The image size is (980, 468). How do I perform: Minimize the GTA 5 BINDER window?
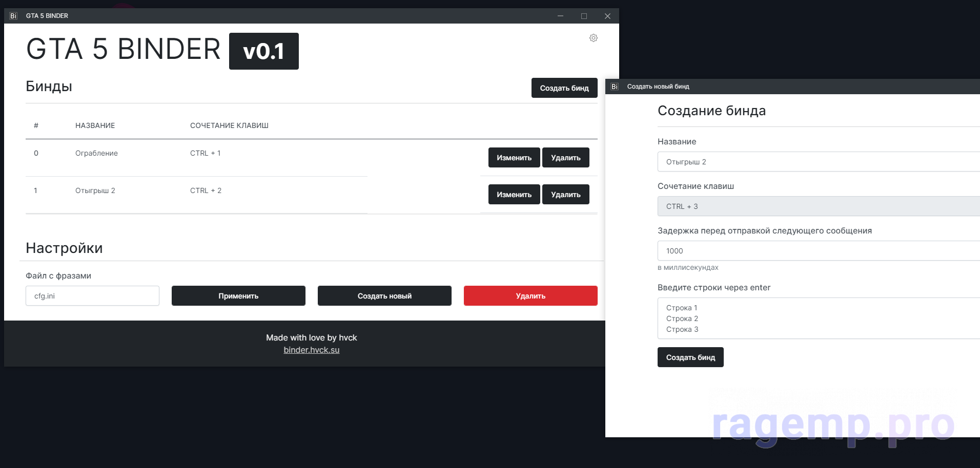point(560,16)
